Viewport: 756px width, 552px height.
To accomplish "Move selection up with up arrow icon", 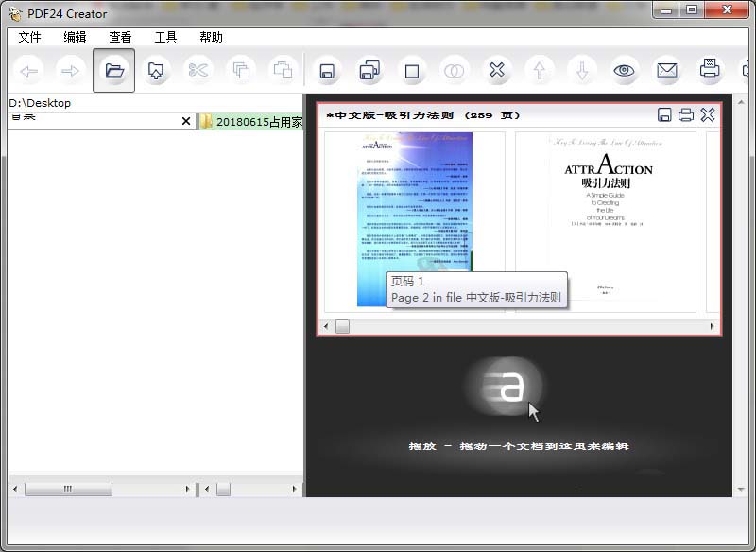I will point(540,71).
